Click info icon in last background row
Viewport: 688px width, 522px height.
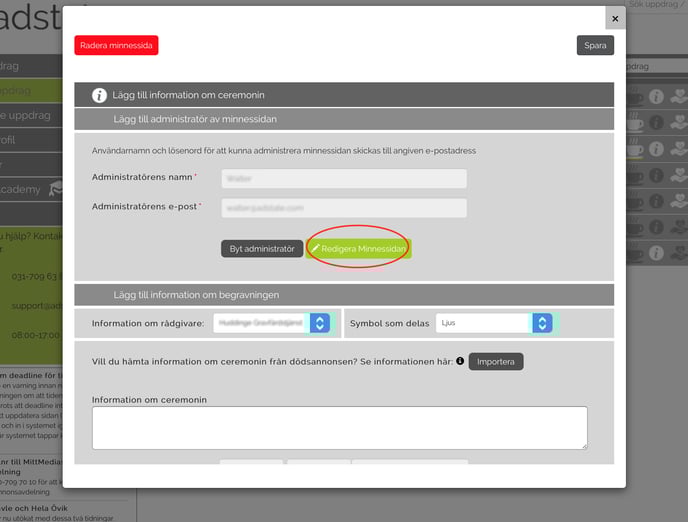point(656,253)
